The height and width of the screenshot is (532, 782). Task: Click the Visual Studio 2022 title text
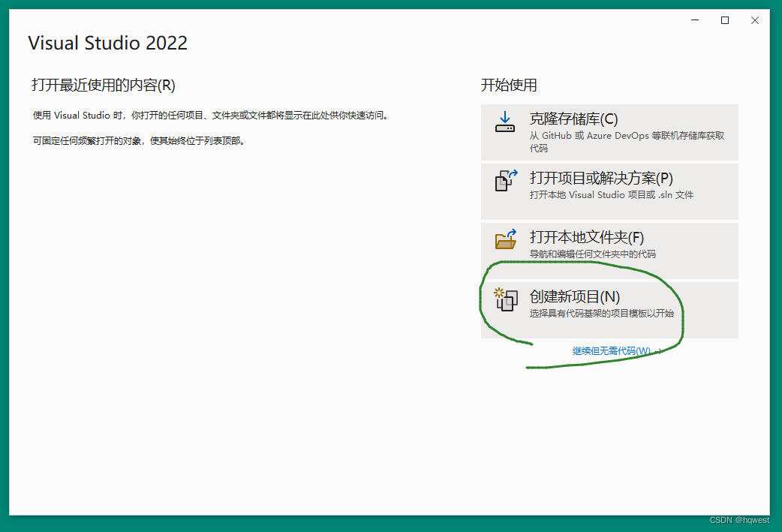point(108,43)
